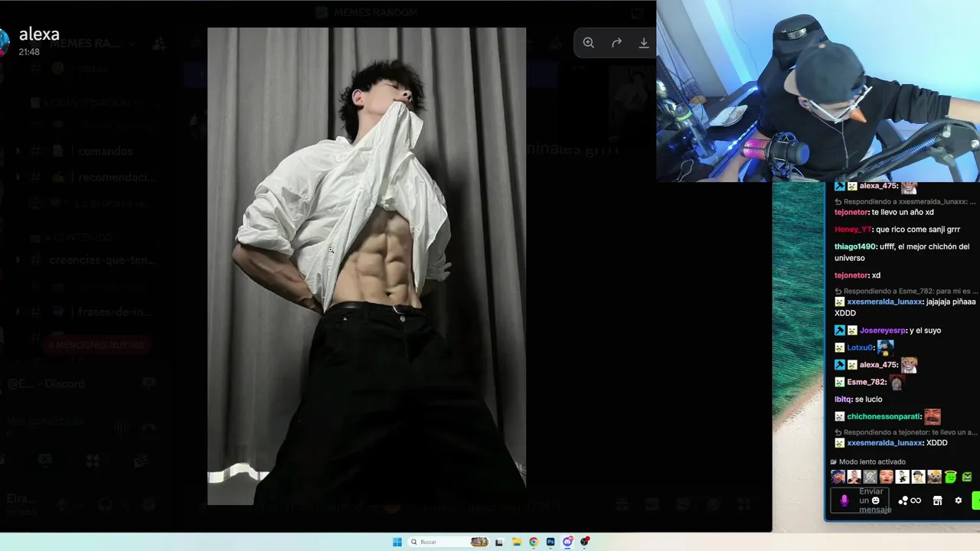Open the chat shop storefront icon
The image size is (980, 551).
click(937, 500)
